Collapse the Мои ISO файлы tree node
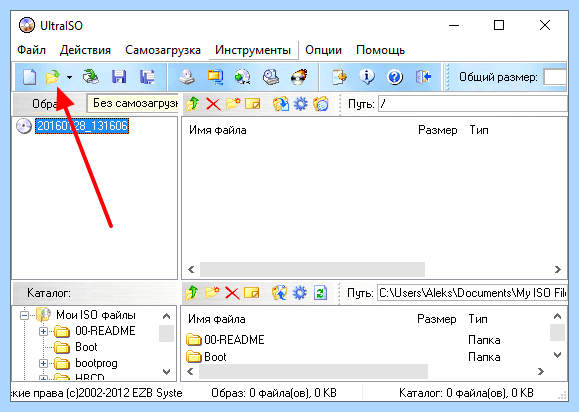The image size is (579, 412). [24, 315]
